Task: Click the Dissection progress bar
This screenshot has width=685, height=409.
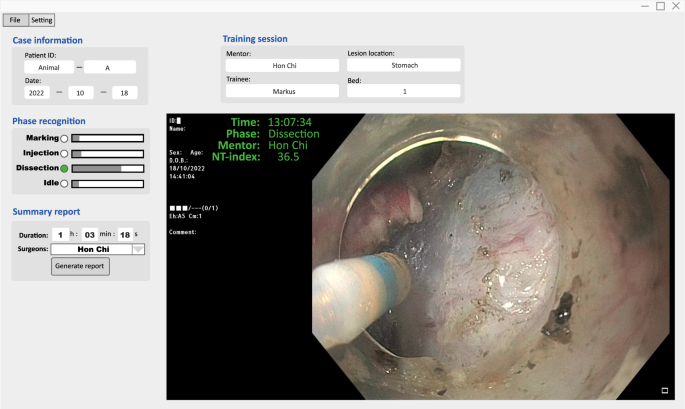Action: pos(107,168)
